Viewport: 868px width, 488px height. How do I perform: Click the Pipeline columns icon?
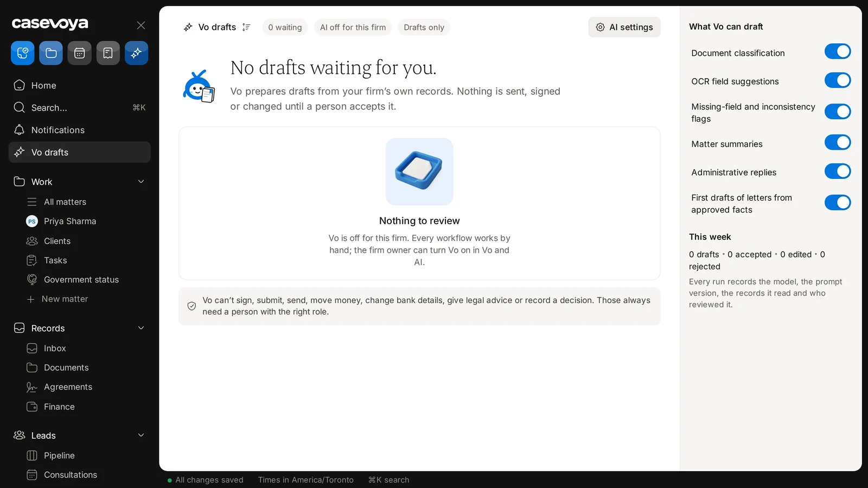click(32, 455)
